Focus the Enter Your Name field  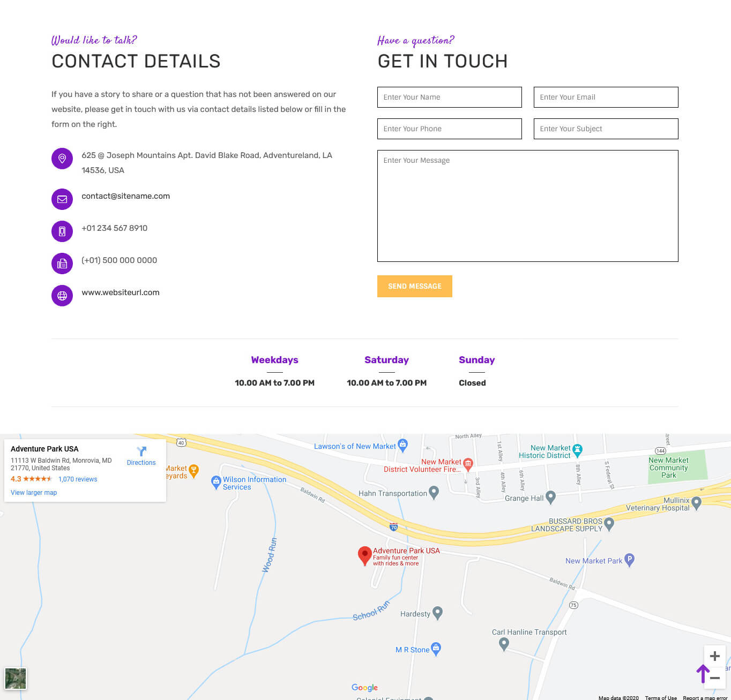pos(449,97)
